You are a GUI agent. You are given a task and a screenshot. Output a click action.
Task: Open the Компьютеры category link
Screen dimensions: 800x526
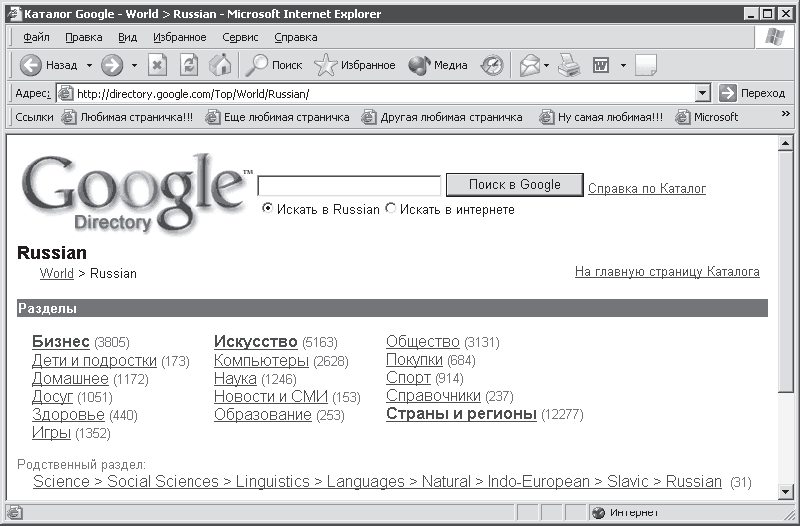pyautogui.click(x=261, y=360)
